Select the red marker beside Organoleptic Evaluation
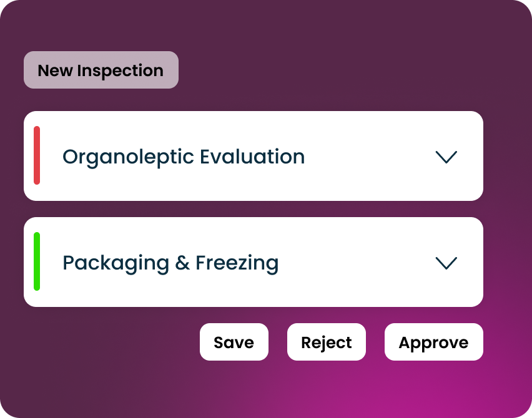The height and width of the screenshot is (418, 532). point(37,155)
